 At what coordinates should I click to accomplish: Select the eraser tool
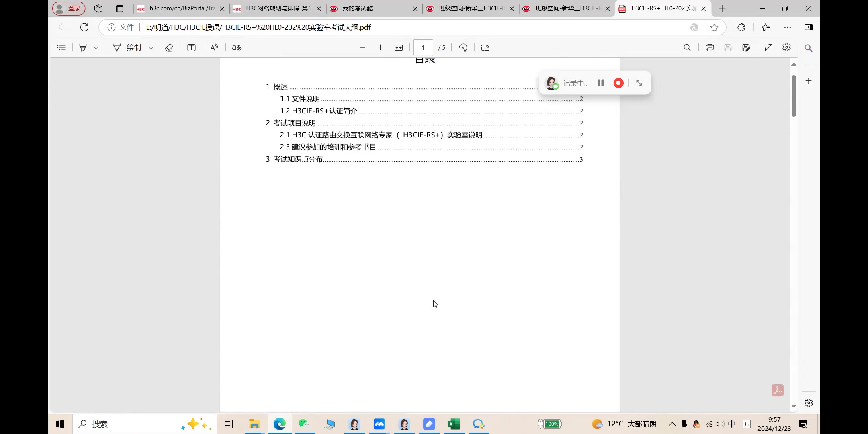coord(169,47)
